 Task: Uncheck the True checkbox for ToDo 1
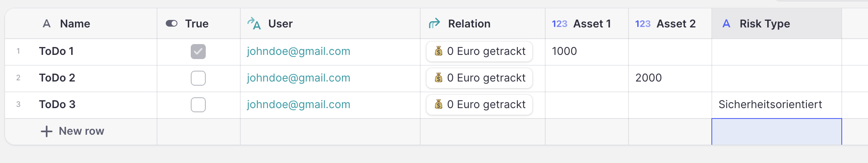click(x=198, y=52)
